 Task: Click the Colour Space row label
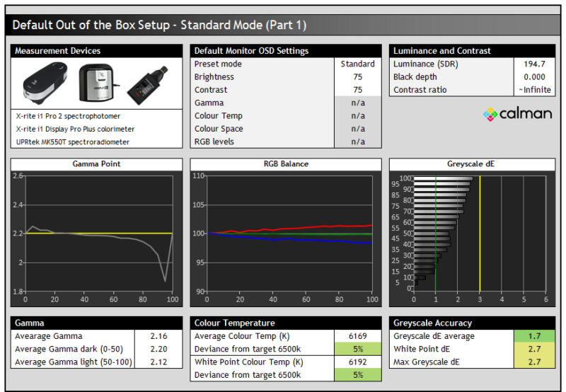(219, 129)
